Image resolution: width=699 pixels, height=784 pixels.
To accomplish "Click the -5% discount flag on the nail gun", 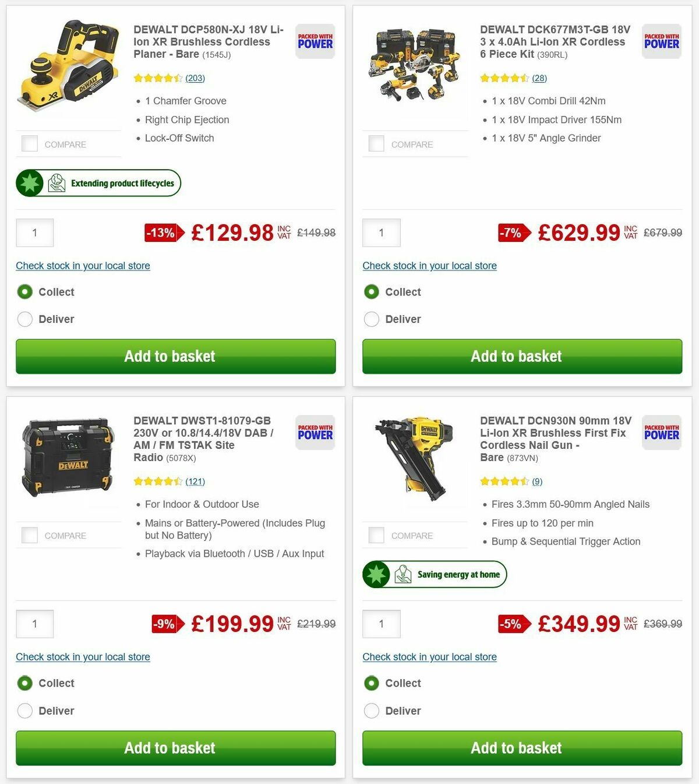I will (512, 624).
